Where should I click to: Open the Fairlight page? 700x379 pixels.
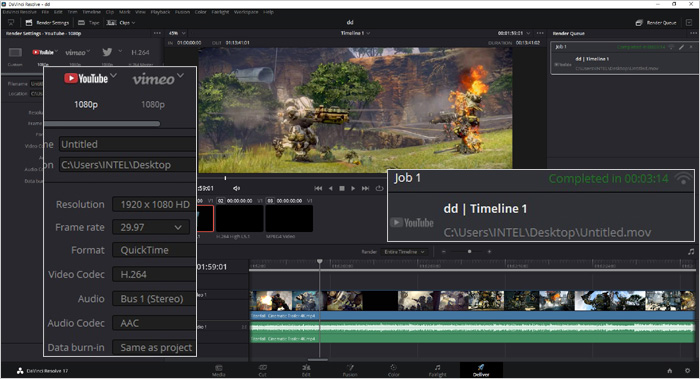[438, 371]
